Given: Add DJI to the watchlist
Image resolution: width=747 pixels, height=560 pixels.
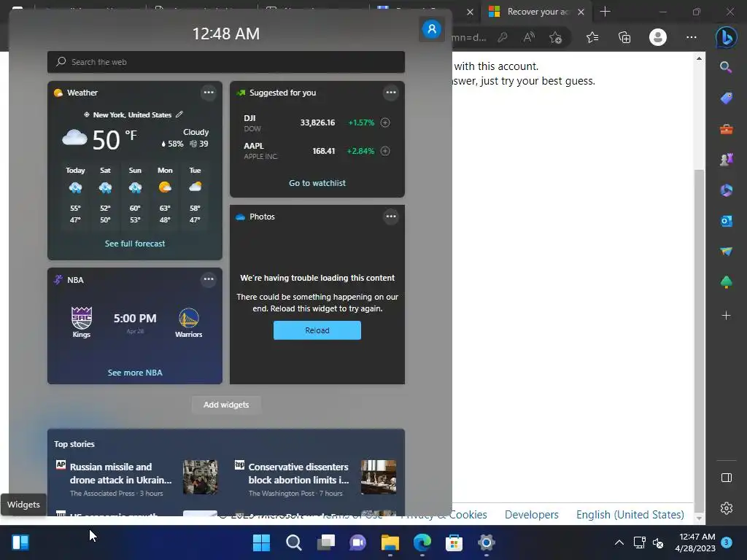Looking at the screenshot, I should tap(385, 122).
